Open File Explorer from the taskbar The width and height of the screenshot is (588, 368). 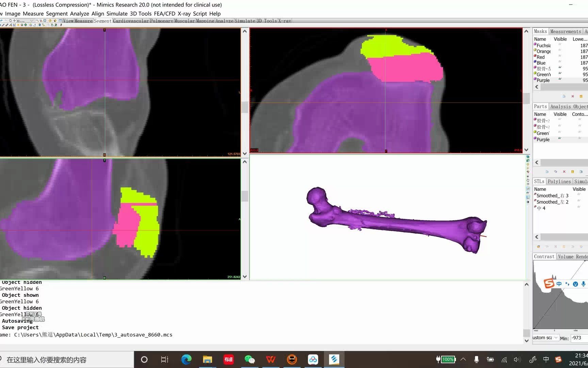(x=207, y=359)
